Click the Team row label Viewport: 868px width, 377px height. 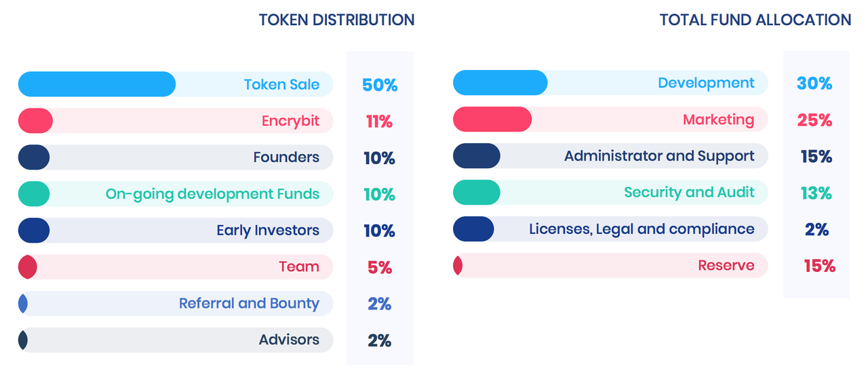[299, 266]
